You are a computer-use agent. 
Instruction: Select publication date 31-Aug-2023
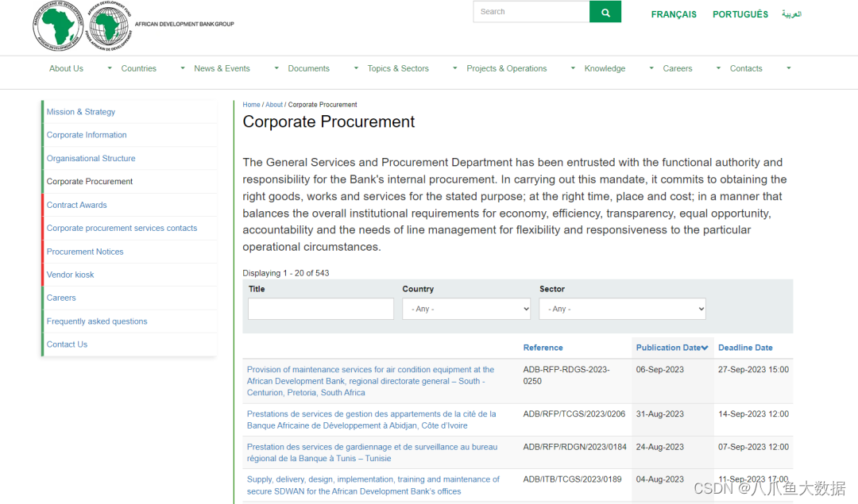point(660,414)
